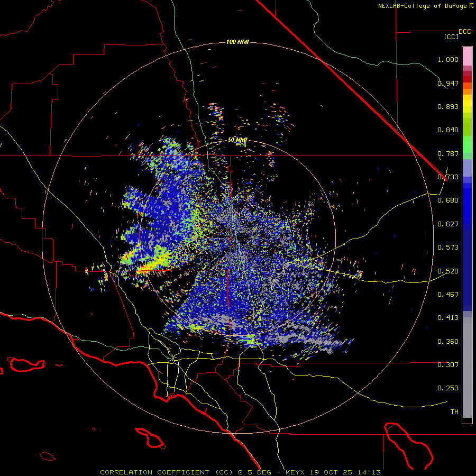
Task: Click the KEYX station identifier
Action: pyautogui.click(x=296, y=472)
